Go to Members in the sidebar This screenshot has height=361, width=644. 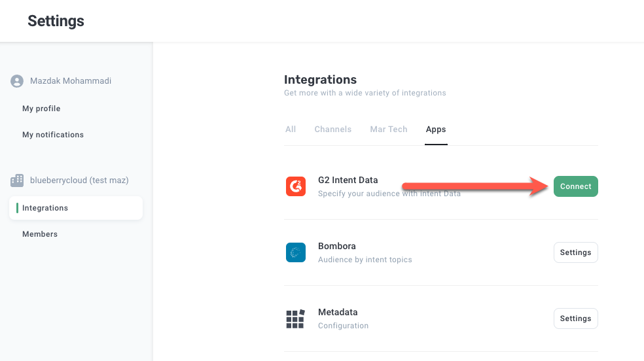[40, 234]
